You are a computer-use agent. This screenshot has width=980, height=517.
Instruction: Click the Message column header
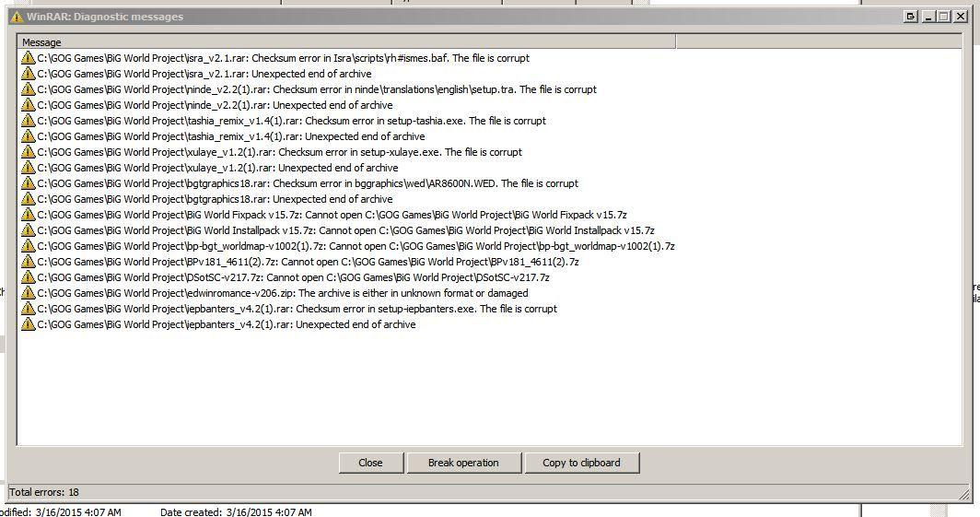tap(347, 41)
